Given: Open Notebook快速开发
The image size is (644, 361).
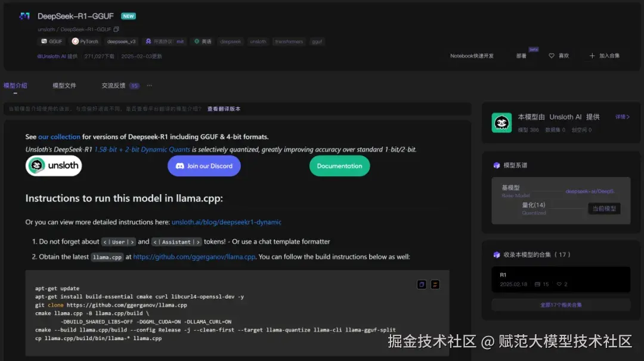Looking at the screenshot, I should (x=472, y=56).
